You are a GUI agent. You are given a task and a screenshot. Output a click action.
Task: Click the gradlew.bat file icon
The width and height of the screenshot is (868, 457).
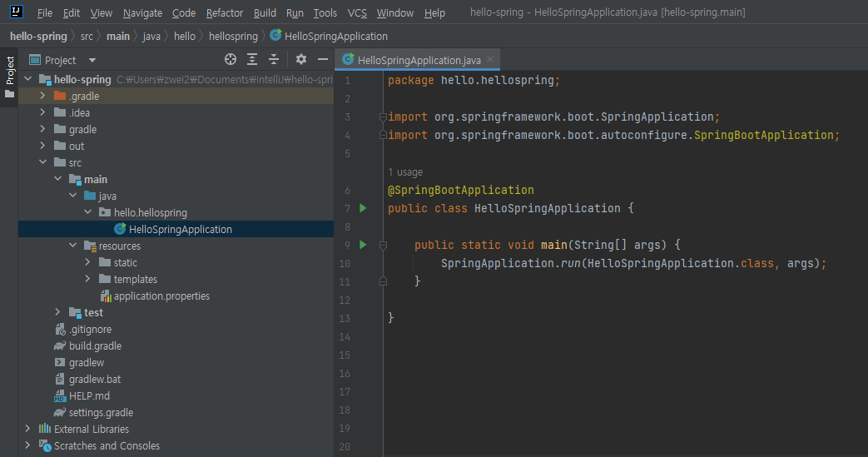pyautogui.click(x=60, y=380)
